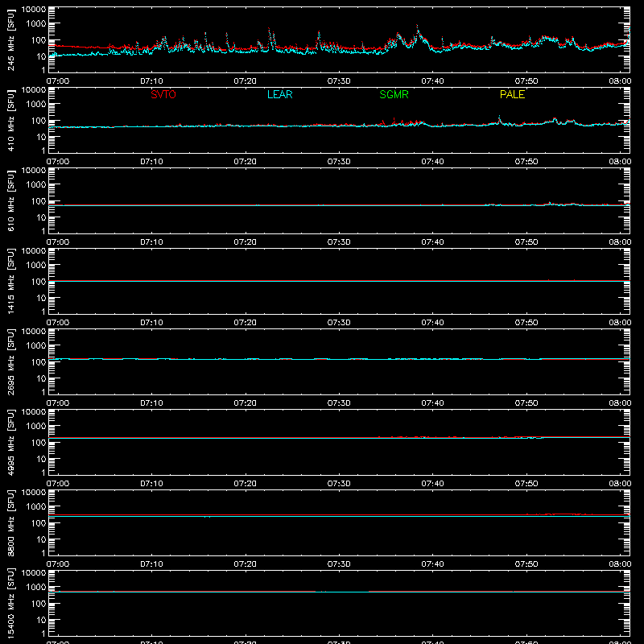Click the 100 tick of the 1415 MHz panel

pos(39,282)
